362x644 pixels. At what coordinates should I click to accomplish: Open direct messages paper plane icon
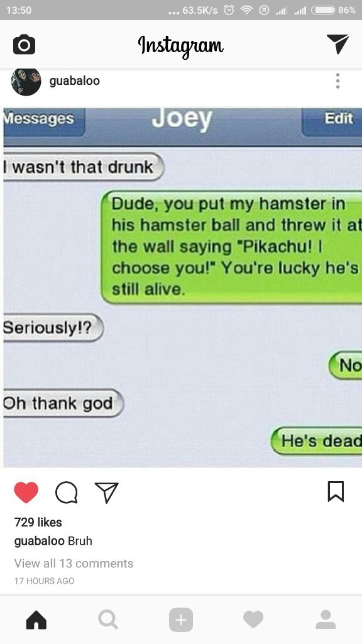pos(337,43)
